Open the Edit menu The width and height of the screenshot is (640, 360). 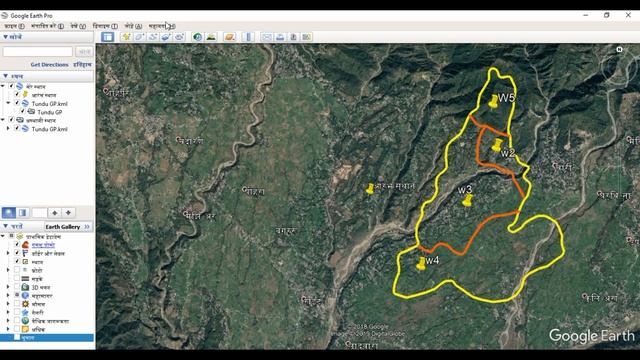(x=47, y=26)
